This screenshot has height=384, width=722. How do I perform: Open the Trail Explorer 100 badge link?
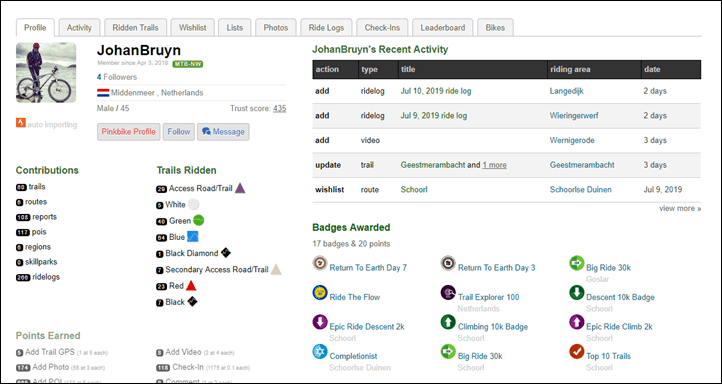489,297
